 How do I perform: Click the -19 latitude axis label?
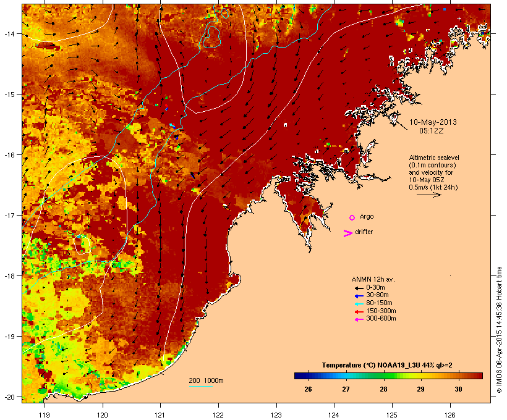pos(9,337)
